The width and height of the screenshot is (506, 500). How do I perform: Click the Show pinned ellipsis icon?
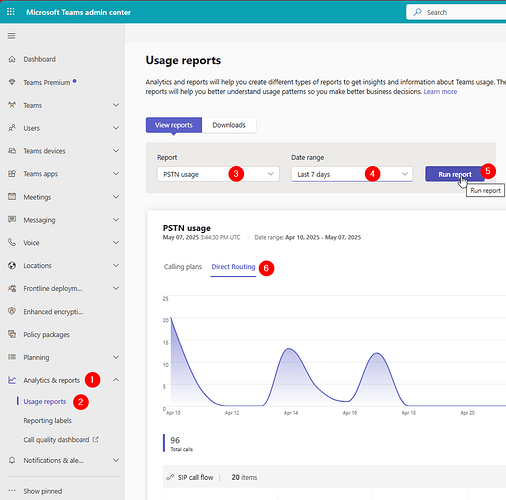(12, 491)
